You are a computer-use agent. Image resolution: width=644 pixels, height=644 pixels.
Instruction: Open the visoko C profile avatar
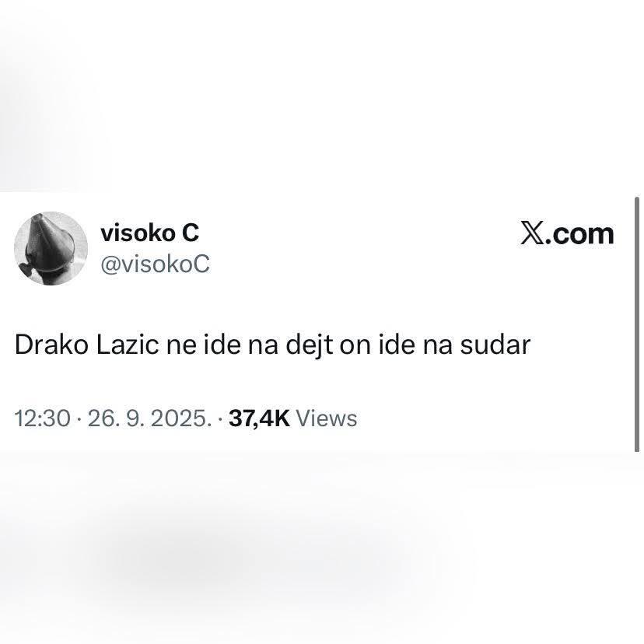click(x=51, y=248)
